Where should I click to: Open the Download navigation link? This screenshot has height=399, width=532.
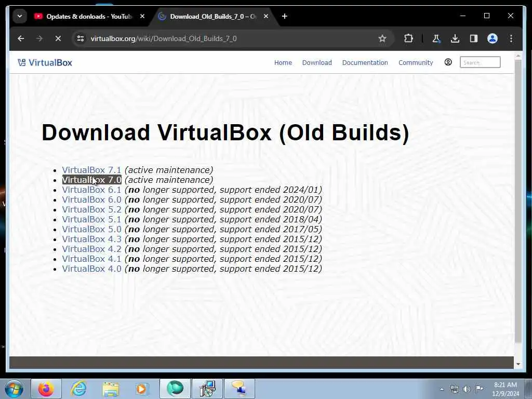point(317,63)
